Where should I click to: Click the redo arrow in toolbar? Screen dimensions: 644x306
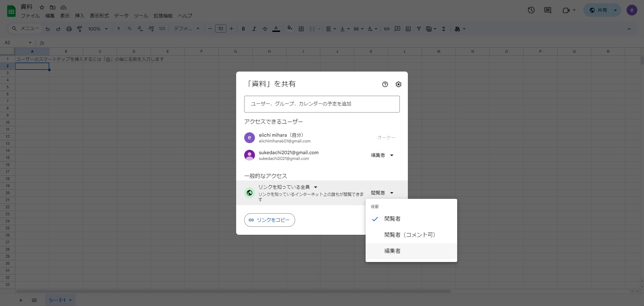[x=58, y=29]
